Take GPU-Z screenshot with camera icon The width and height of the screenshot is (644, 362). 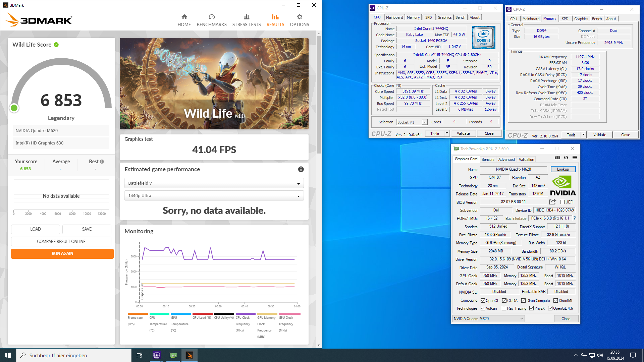[557, 158]
